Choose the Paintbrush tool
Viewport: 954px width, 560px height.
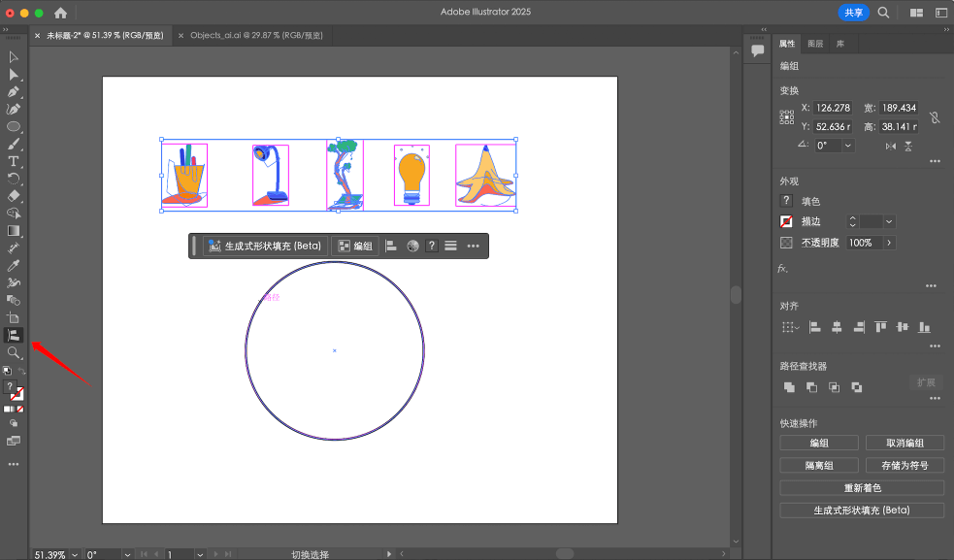(x=14, y=144)
